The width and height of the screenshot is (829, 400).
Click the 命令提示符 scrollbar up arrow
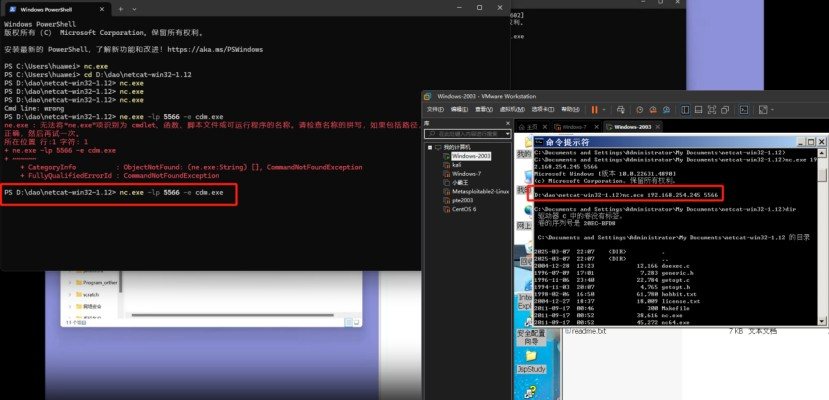point(822,153)
